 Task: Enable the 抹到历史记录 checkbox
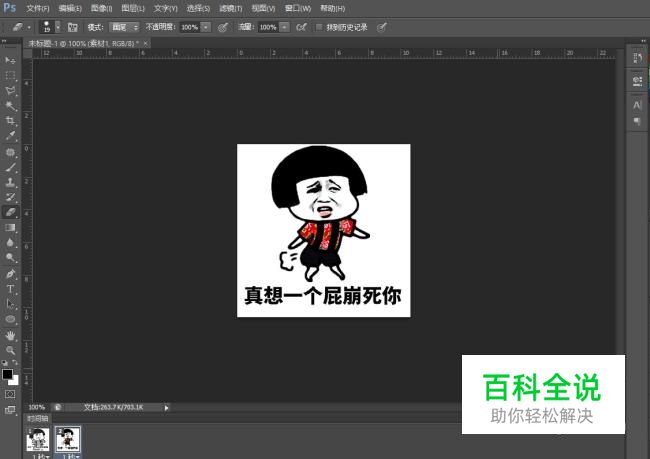pyautogui.click(x=319, y=27)
